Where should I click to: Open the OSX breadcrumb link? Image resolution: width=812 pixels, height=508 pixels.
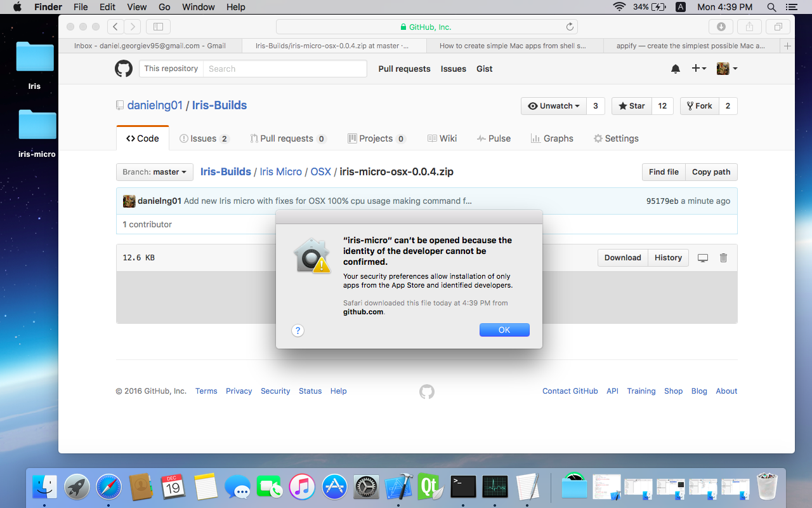point(321,171)
